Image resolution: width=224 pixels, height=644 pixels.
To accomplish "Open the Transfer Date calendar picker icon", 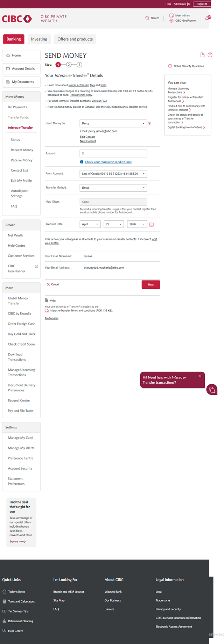I will point(152,224).
